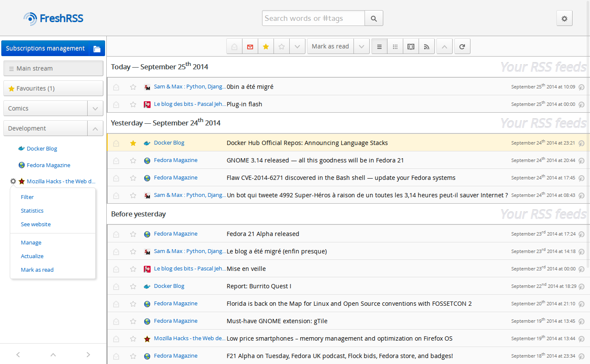Select the list view icon

coord(379,46)
